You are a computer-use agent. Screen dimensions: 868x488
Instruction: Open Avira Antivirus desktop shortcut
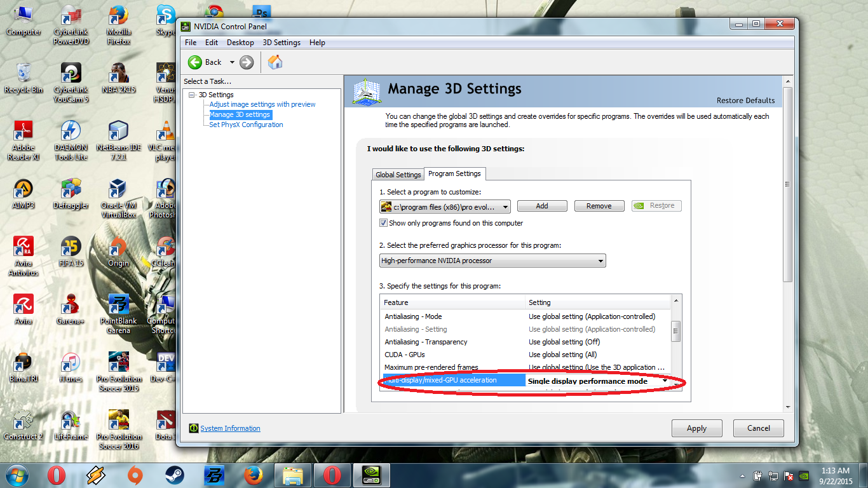24,256
